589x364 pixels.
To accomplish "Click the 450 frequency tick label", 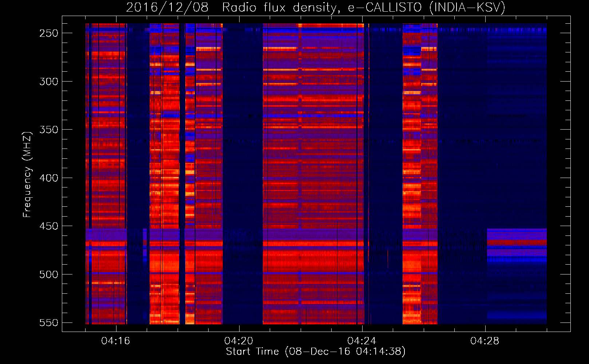I will click(x=49, y=226).
